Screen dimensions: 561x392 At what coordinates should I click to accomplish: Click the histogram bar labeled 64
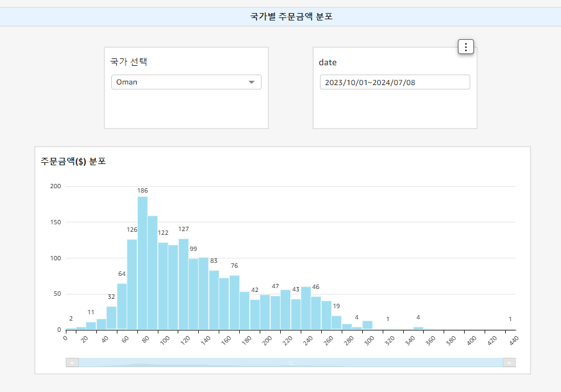coord(122,306)
